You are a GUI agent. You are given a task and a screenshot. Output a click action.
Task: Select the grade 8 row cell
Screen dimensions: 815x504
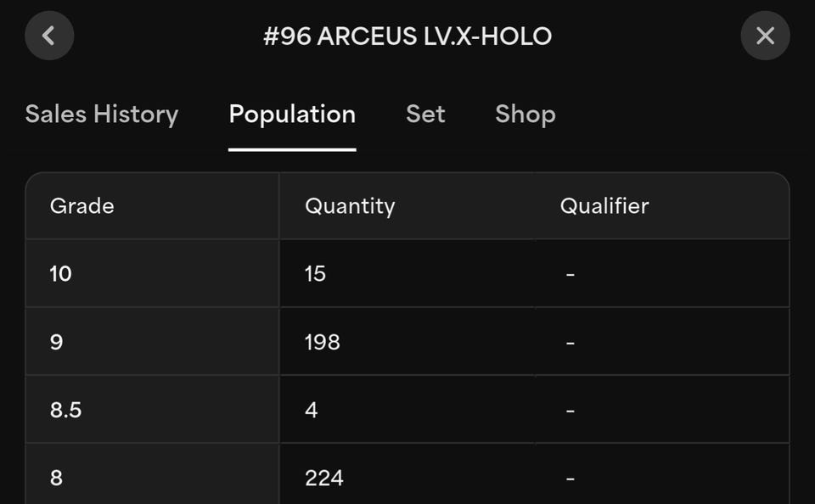[x=152, y=473]
